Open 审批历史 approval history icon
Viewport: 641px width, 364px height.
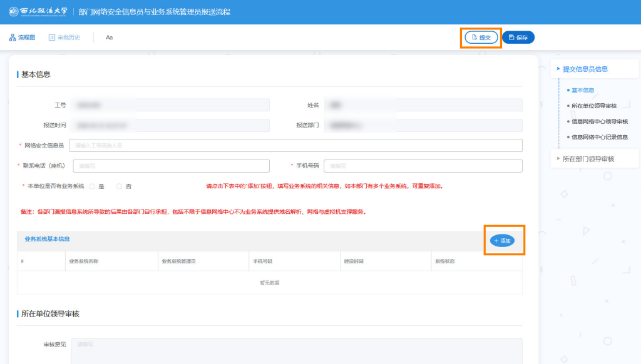(x=53, y=38)
